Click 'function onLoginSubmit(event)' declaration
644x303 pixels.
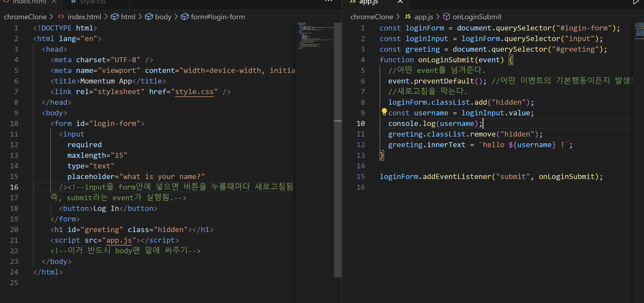[442, 60]
